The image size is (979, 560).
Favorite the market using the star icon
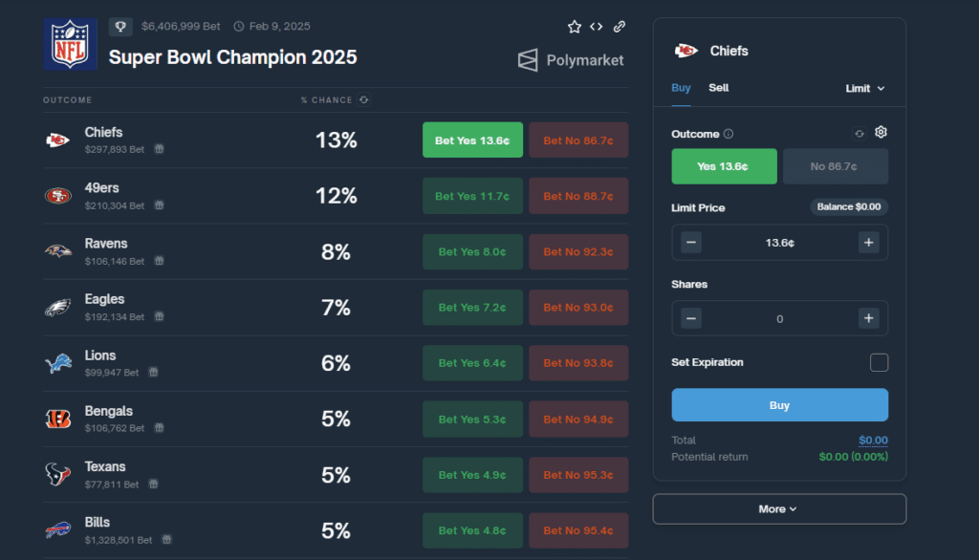[x=574, y=27]
